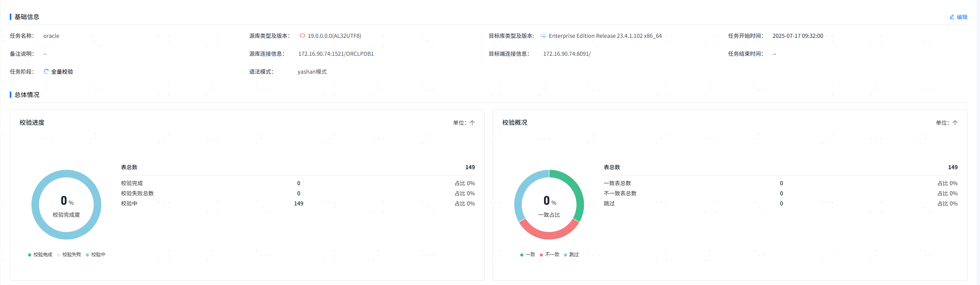Click Enterprise Edition Release 23.4.1.102 text
This screenshot has width=980, height=285.
tap(605, 36)
